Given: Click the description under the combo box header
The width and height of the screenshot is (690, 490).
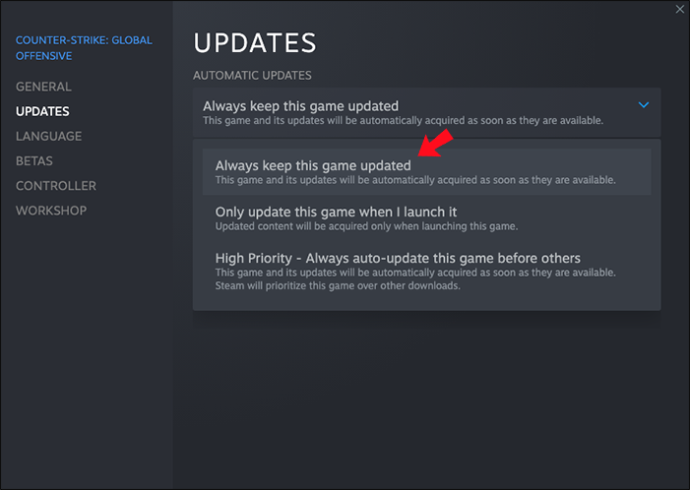Looking at the screenshot, I should click(x=403, y=121).
